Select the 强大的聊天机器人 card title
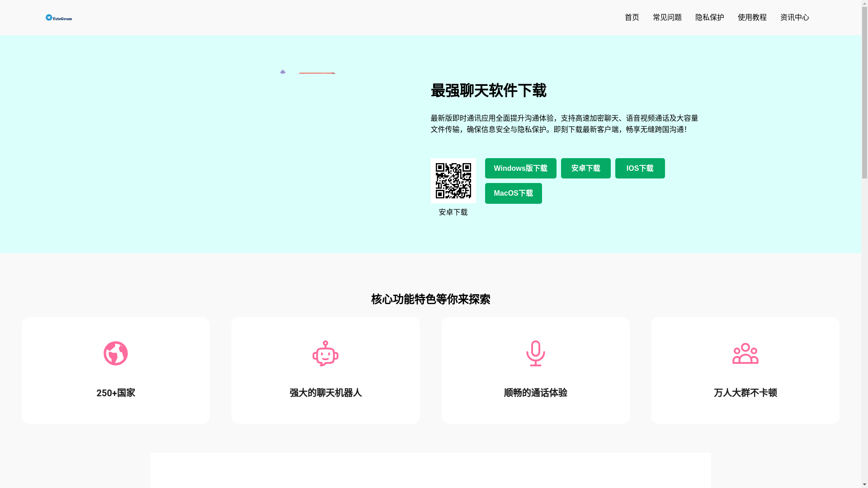The width and height of the screenshot is (868, 488). coord(325,393)
